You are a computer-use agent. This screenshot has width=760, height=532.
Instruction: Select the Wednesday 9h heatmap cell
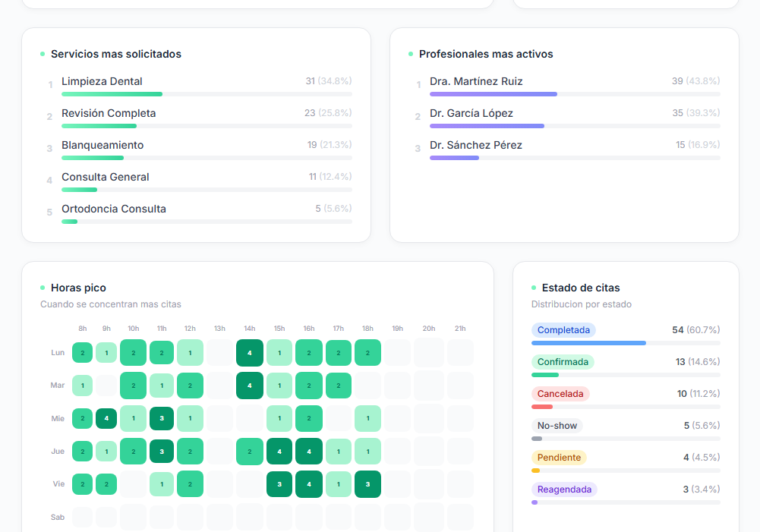click(106, 418)
